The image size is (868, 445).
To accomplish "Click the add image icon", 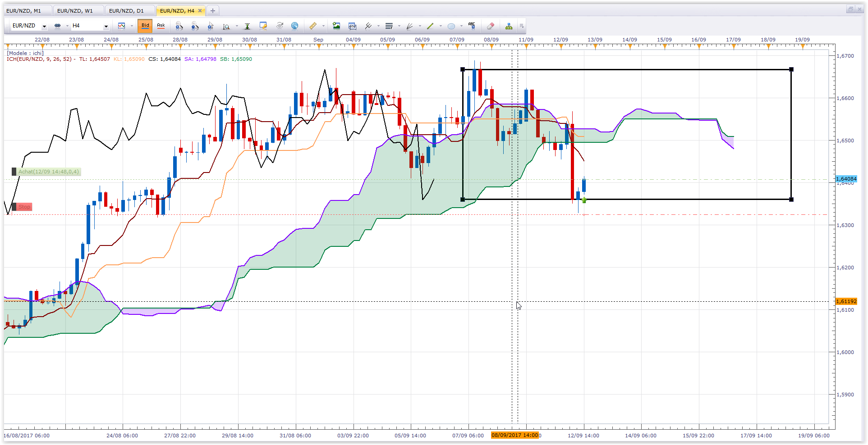I will (x=336, y=26).
